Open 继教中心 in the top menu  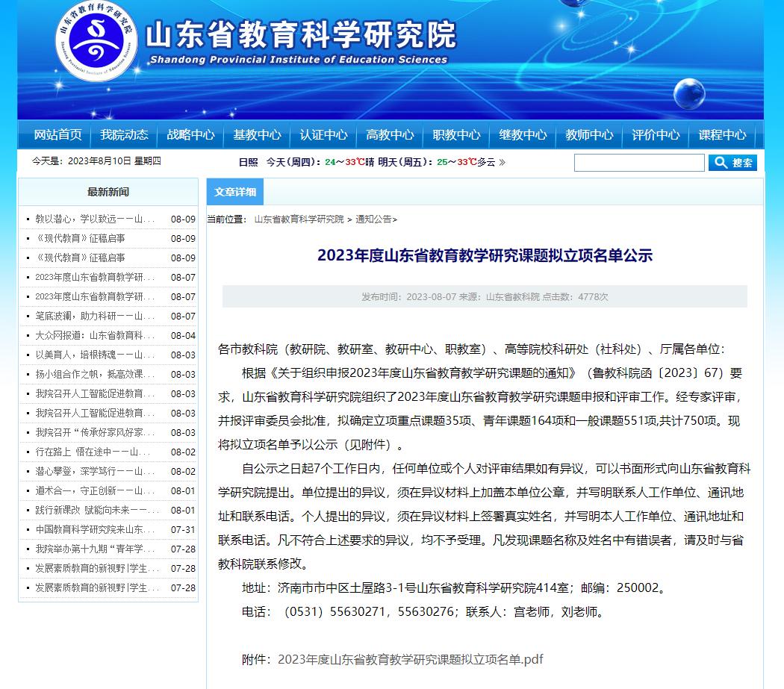point(523,134)
